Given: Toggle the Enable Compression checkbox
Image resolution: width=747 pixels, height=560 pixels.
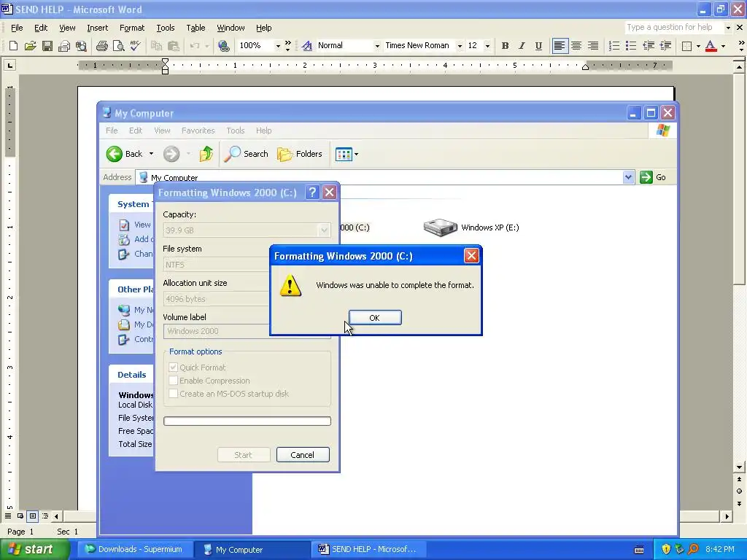Looking at the screenshot, I should click(174, 381).
